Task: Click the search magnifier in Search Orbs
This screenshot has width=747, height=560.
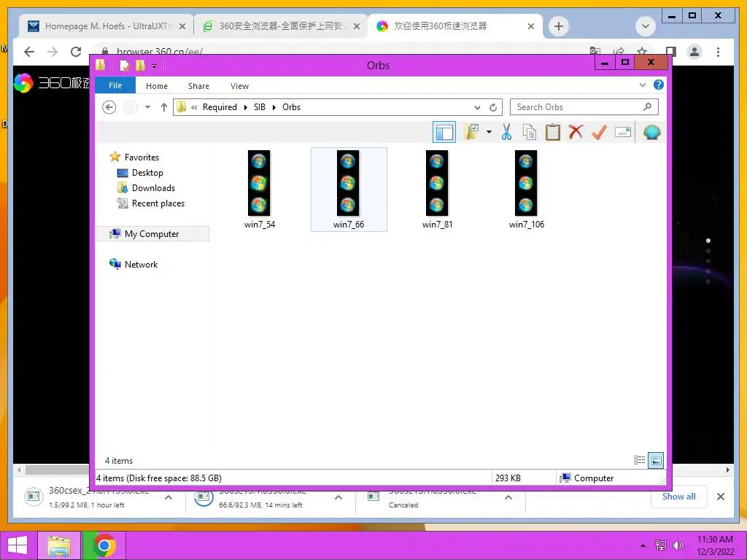Action: [x=647, y=107]
